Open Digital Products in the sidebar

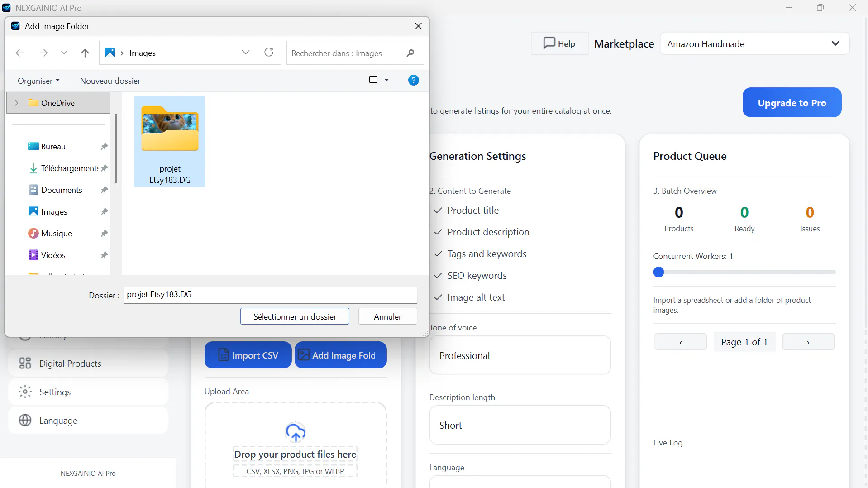[88, 364]
